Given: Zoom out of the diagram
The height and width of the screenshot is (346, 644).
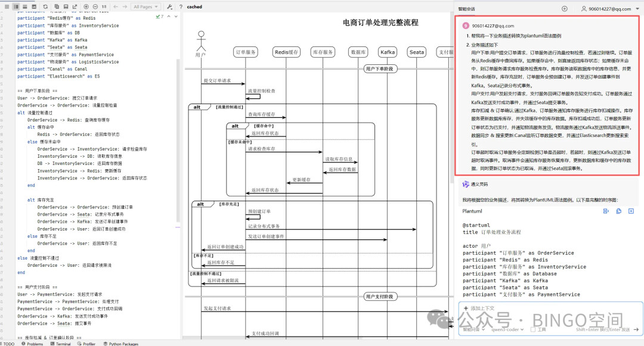Looking at the screenshot, I should click(x=95, y=7).
